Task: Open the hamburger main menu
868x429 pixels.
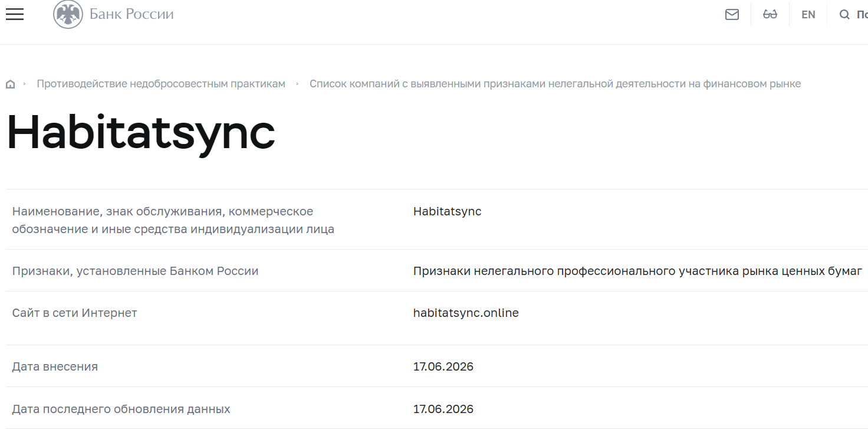Action: pyautogui.click(x=14, y=14)
